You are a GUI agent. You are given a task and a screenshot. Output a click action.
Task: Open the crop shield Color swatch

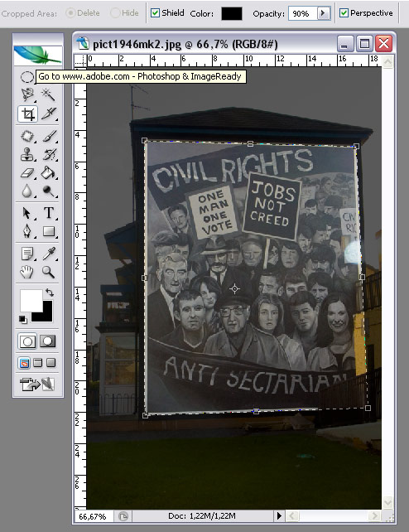tap(232, 13)
